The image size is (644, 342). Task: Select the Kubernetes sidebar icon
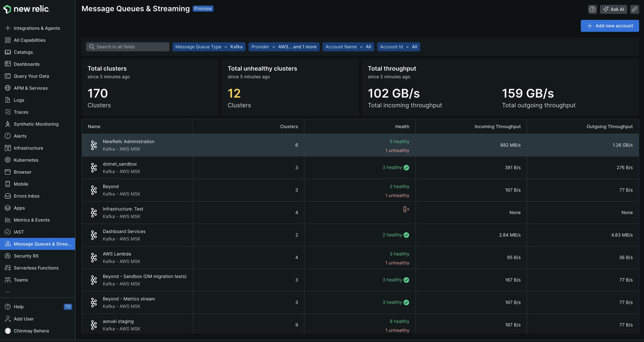coord(8,160)
